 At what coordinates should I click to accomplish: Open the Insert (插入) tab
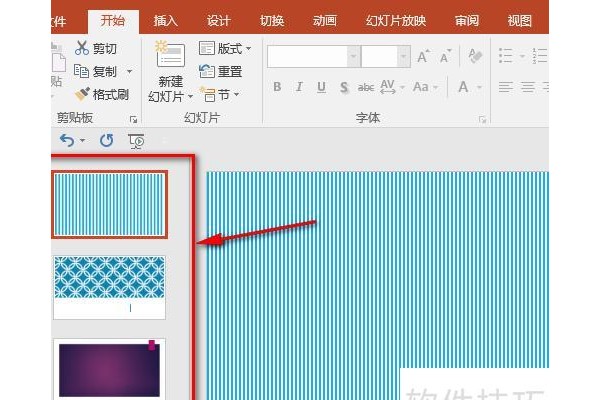tap(166, 21)
